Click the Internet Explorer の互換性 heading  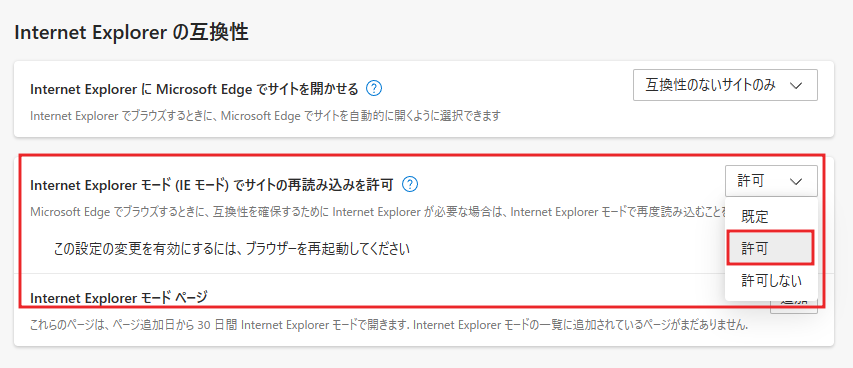[131, 33]
